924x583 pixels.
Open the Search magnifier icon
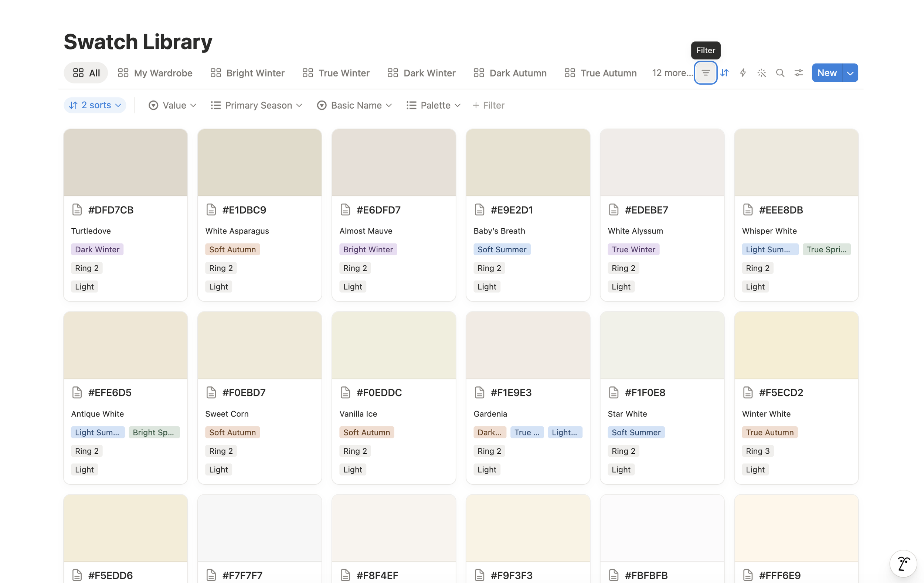coord(780,73)
